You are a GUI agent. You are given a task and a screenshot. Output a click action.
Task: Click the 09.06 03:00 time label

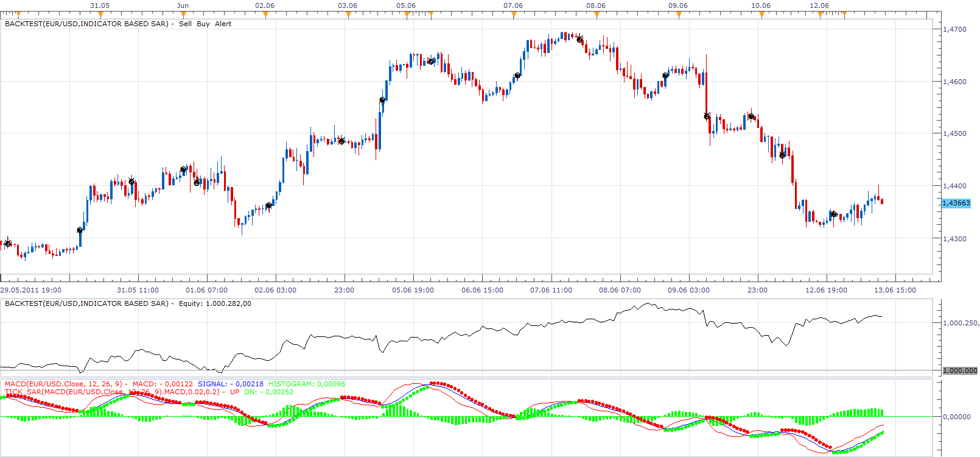click(x=688, y=290)
